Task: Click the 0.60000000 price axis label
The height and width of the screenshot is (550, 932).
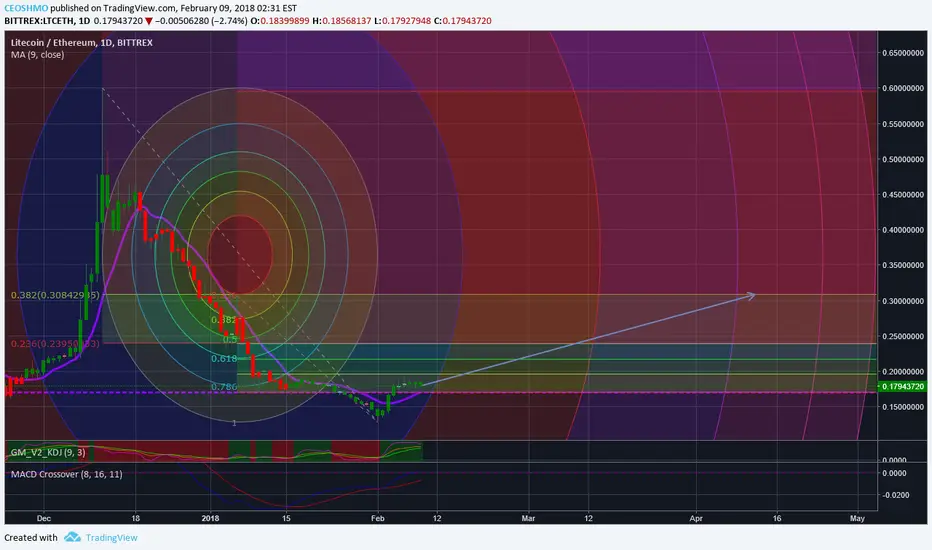Action: pos(903,88)
